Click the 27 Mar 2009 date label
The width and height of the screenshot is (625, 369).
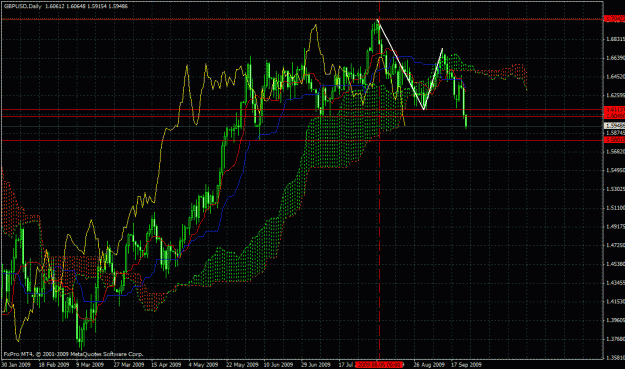[128, 364]
